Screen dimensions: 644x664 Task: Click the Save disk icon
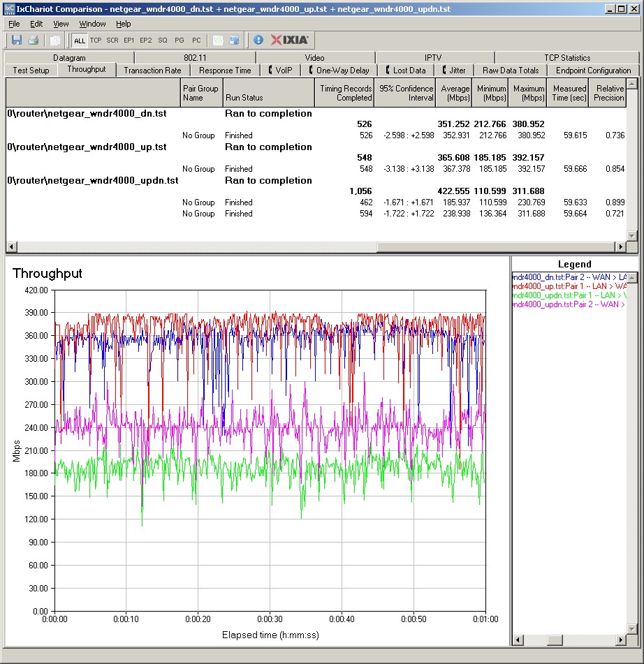[17, 40]
